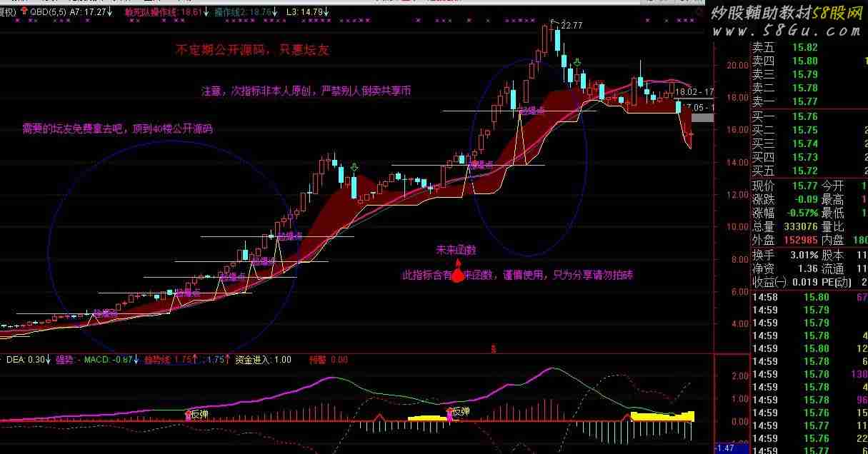
Task: Click the 现价 15.77 value
Action: [x=805, y=186]
